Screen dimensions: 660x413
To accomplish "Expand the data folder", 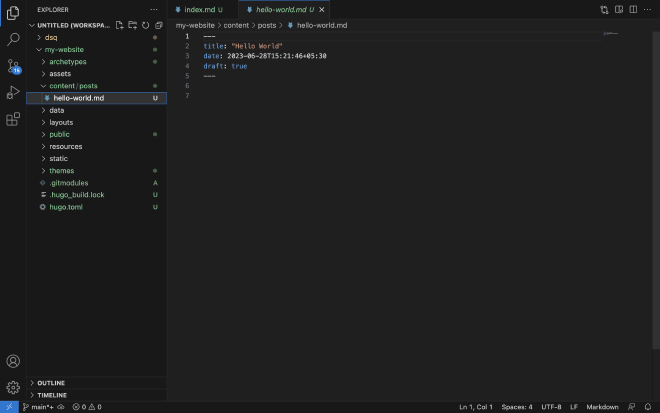I will tap(96, 110).
